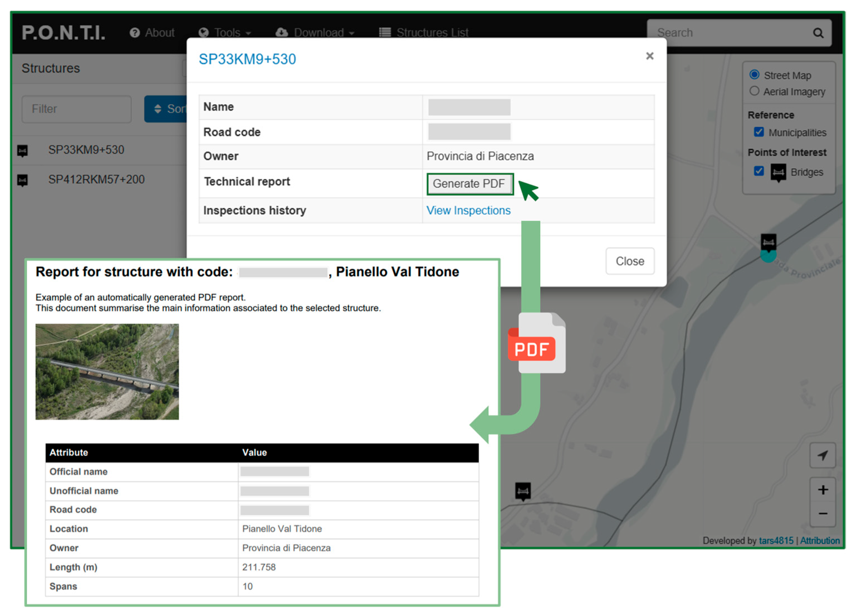
Task: Select the Street Map radio button
Action: 754,75
